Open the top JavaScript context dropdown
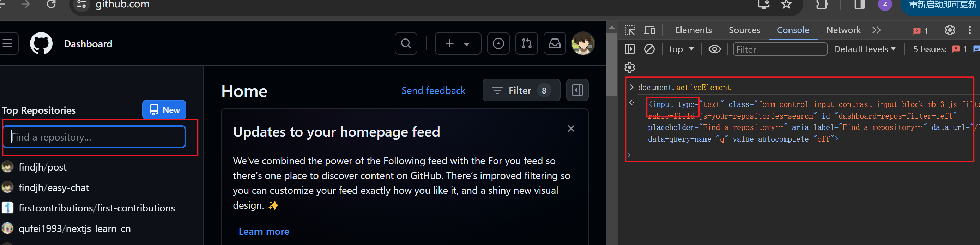 [x=681, y=49]
